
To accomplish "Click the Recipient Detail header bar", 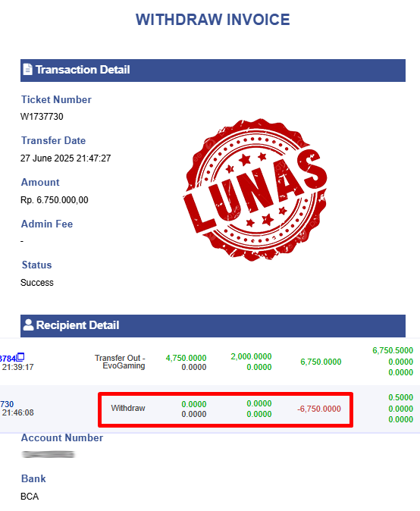I will click(213, 325).
